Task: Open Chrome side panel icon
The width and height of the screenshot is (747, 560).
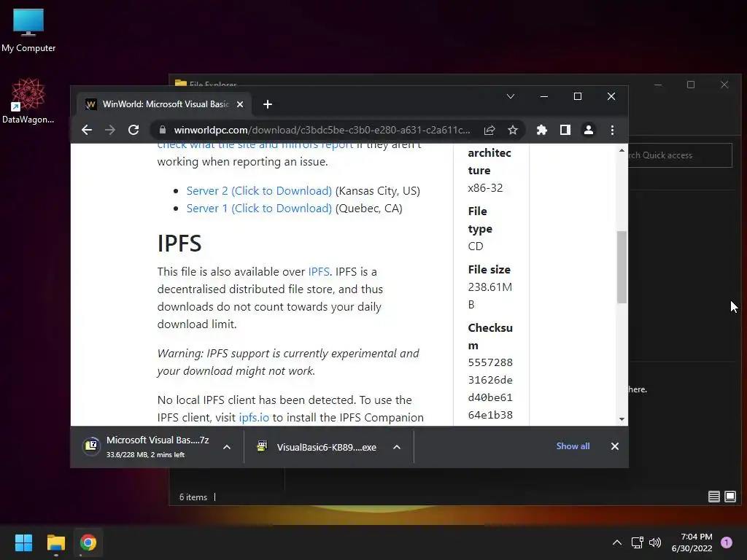Action: tap(565, 130)
